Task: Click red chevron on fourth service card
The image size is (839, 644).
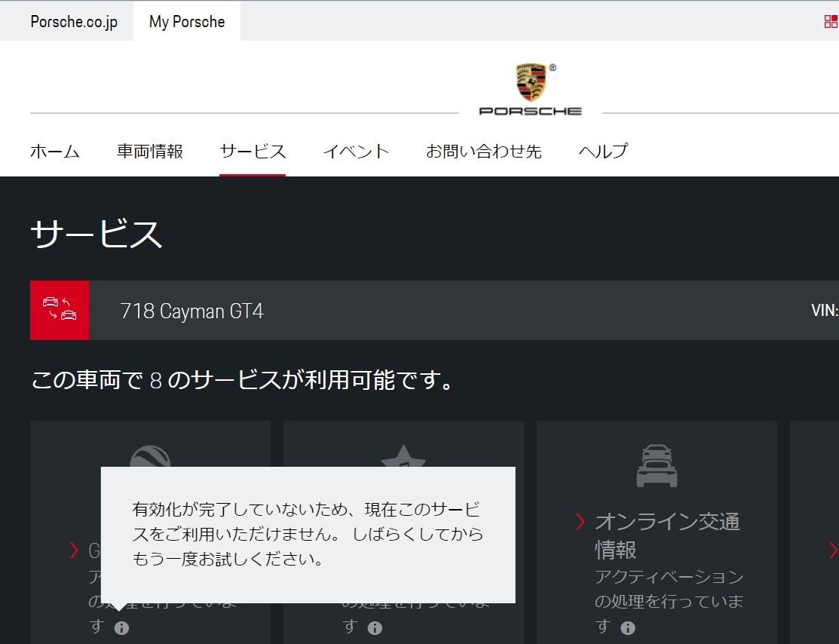Action: [833, 550]
